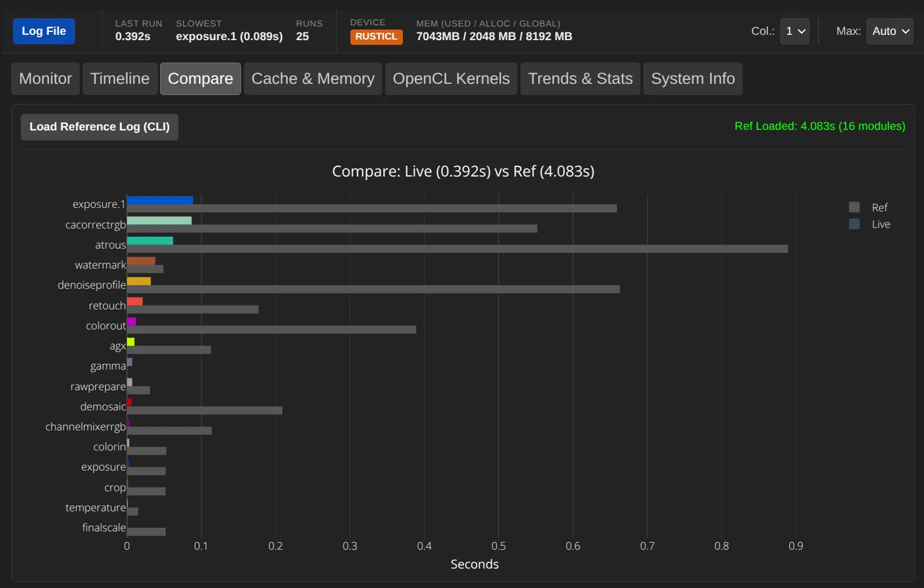Select the Cache & Memory tab
Screen dimensions: 924x588
point(313,79)
